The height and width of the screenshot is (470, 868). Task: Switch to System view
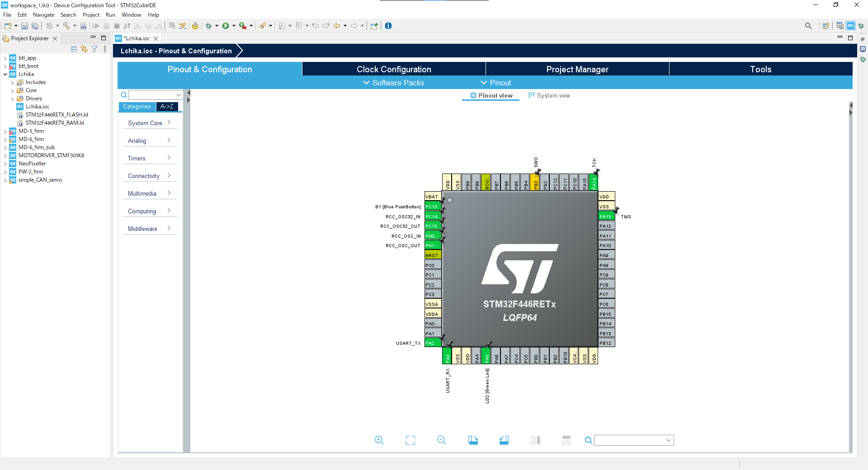(x=549, y=95)
